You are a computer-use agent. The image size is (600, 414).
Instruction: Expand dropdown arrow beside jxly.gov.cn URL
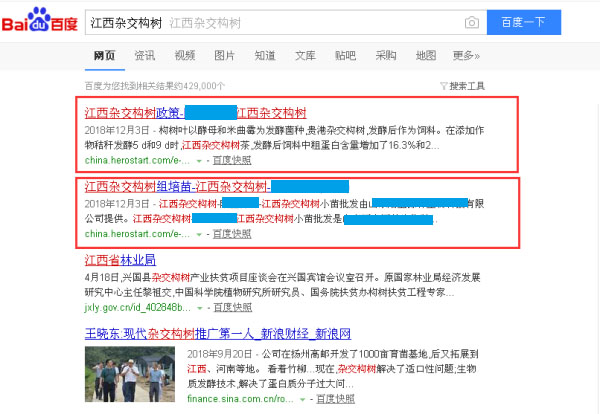(200, 308)
